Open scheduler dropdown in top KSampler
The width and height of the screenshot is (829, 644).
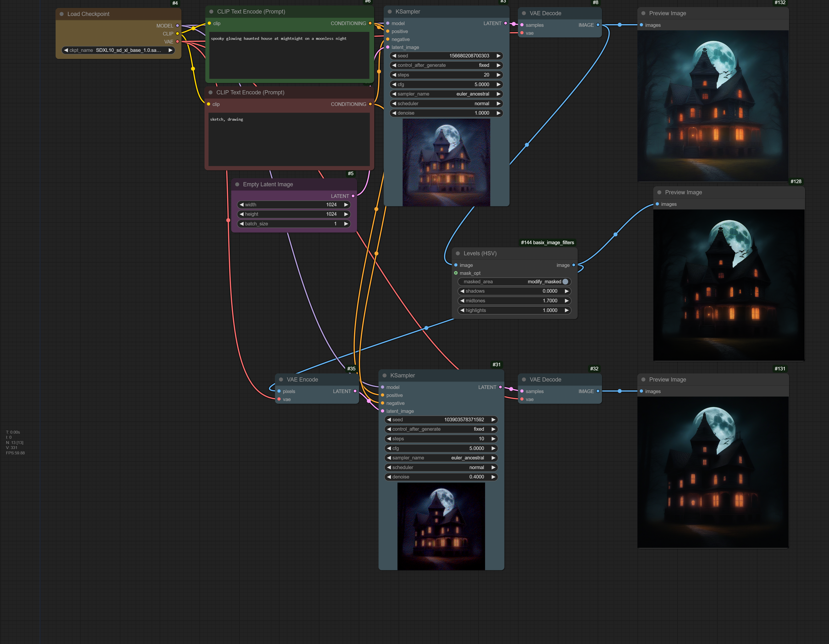pos(446,104)
